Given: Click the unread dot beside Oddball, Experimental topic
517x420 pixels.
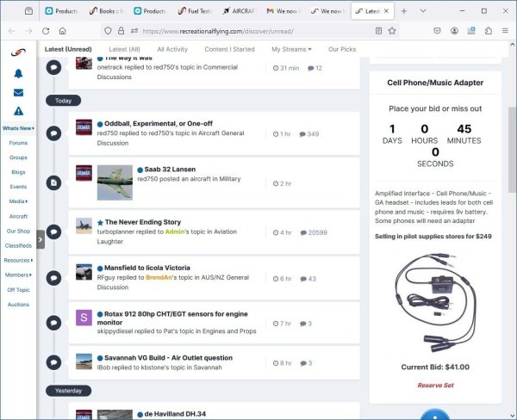Looking at the screenshot, I should point(100,124).
